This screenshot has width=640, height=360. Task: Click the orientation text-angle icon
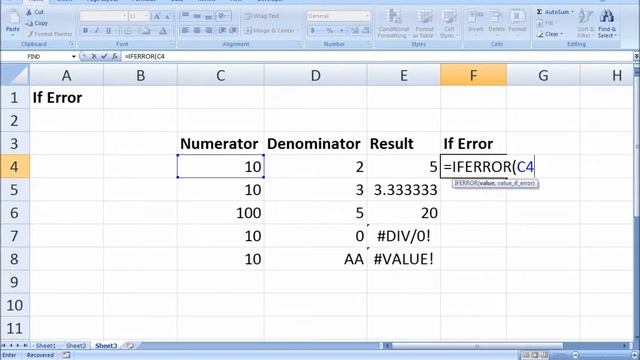tap(223, 16)
